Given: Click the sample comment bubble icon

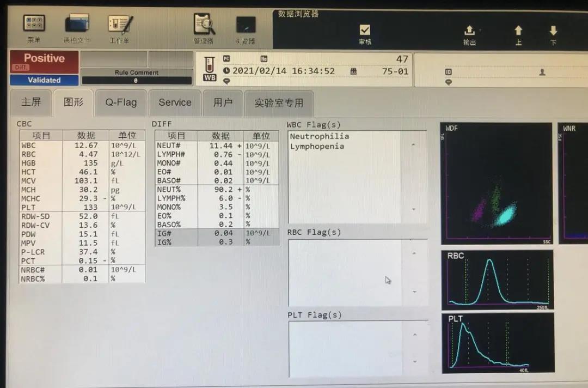Looking at the screenshot, I should click(226, 81).
